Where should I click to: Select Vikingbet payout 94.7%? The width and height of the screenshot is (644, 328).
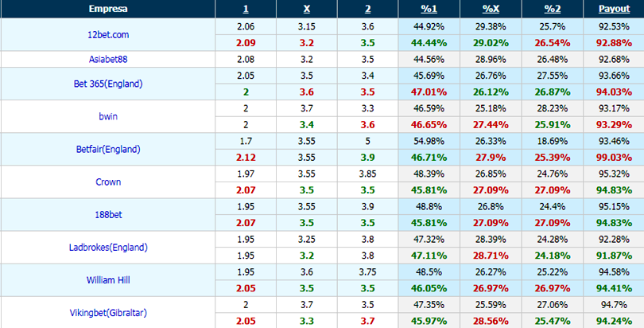tap(614, 305)
